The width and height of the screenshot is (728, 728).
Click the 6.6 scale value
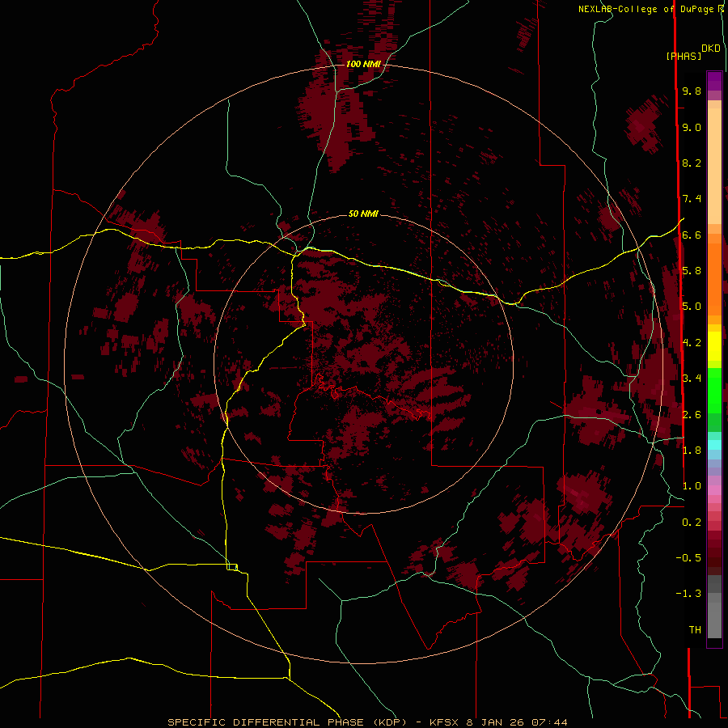[692, 235]
